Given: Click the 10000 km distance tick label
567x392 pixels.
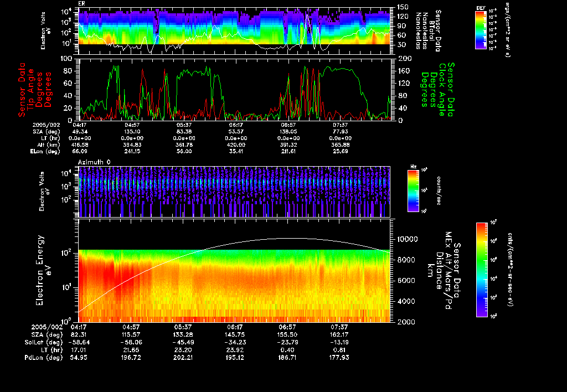Looking at the screenshot, I should [x=407, y=239].
